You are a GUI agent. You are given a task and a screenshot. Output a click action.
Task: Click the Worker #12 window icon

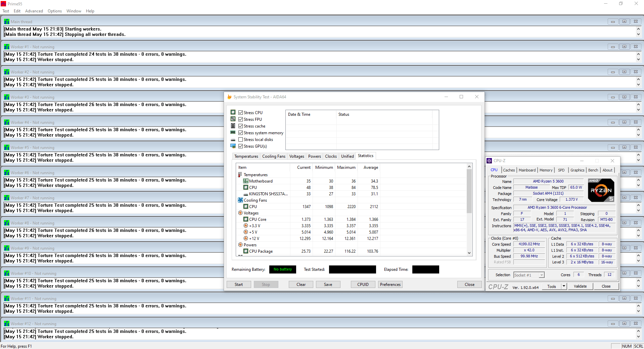(7, 323)
